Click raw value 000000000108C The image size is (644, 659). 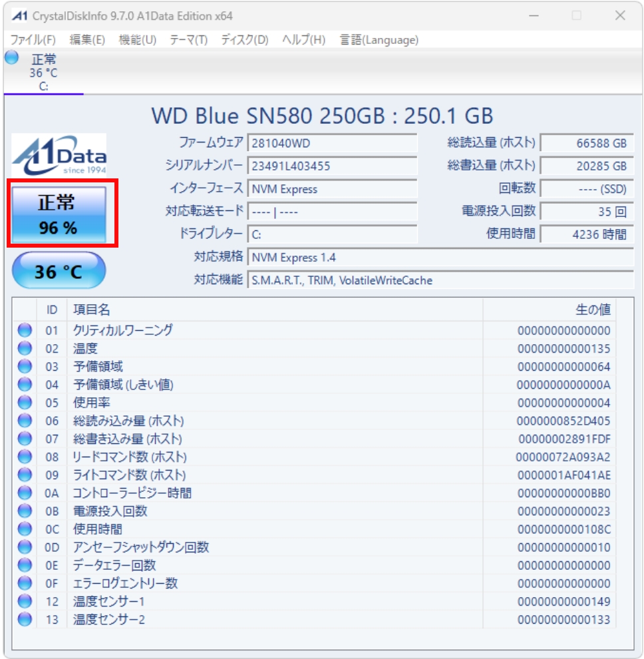click(564, 529)
